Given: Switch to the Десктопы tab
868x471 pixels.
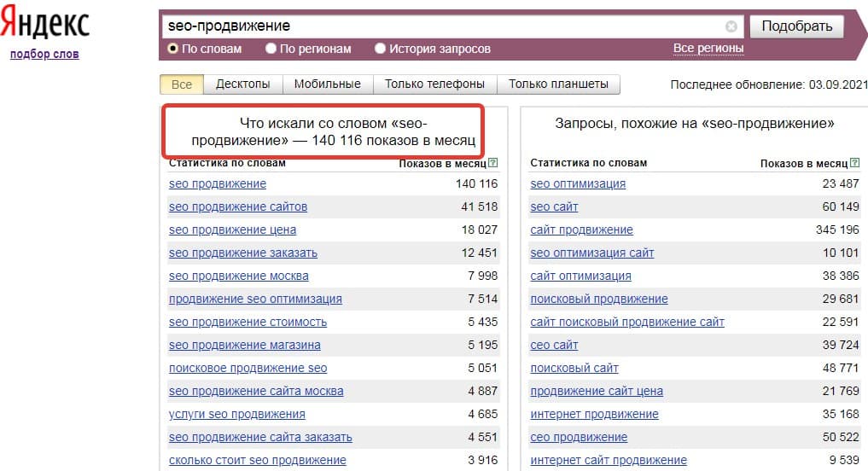Looking at the screenshot, I should pos(243,84).
